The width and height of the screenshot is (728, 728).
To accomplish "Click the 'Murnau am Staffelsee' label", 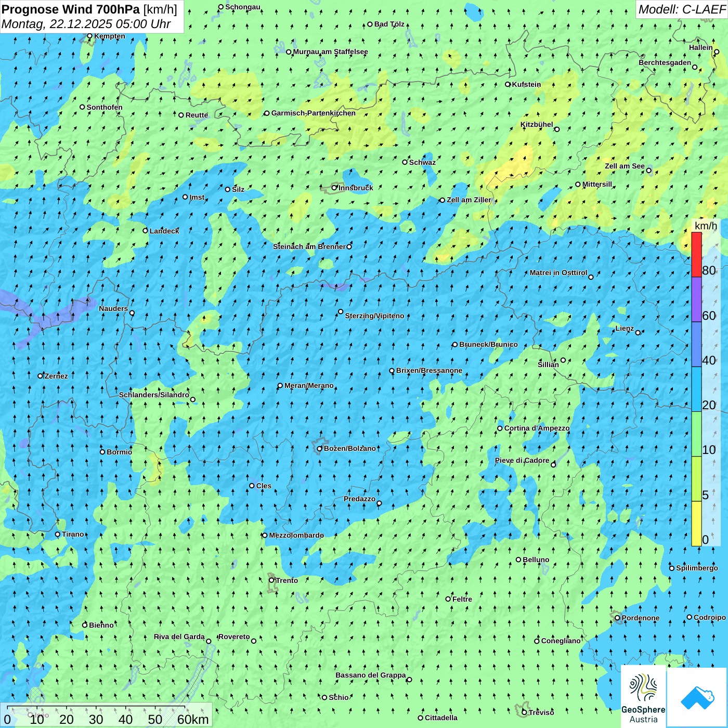I will [x=330, y=51].
